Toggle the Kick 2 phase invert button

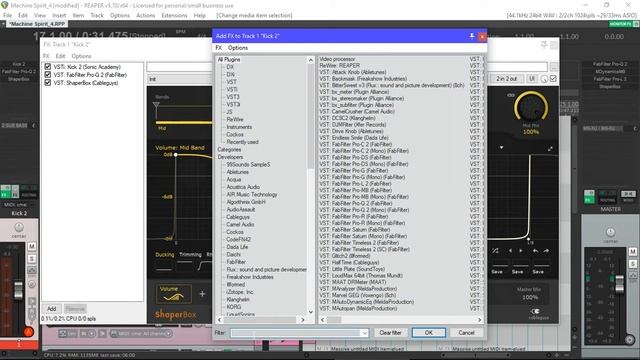[x=31, y=284]
